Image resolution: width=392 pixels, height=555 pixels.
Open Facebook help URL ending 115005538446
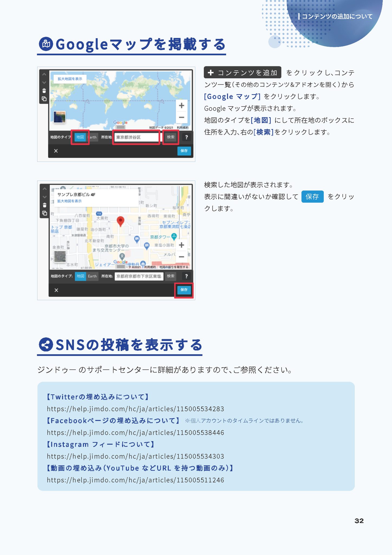[x=135, y=433]
